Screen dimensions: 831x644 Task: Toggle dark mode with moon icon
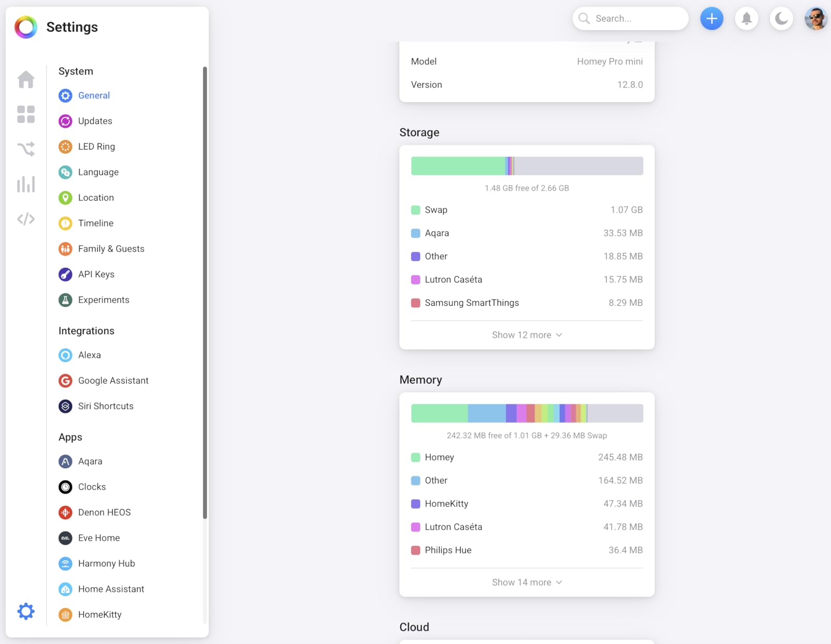pos(781,19)
